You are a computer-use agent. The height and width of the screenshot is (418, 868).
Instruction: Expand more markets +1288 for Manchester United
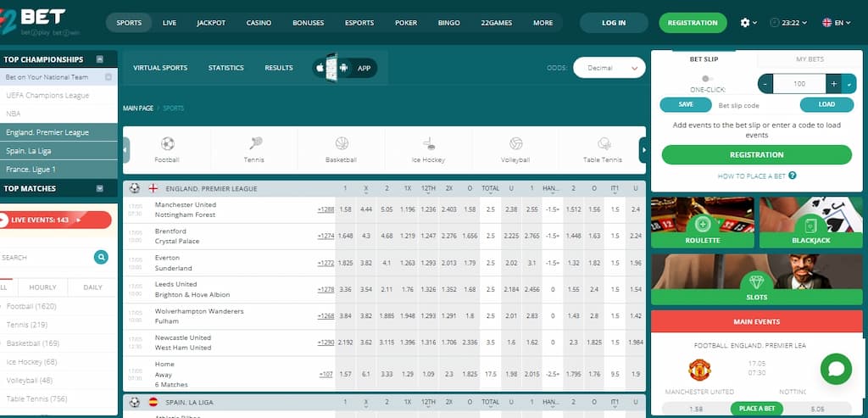326,209
